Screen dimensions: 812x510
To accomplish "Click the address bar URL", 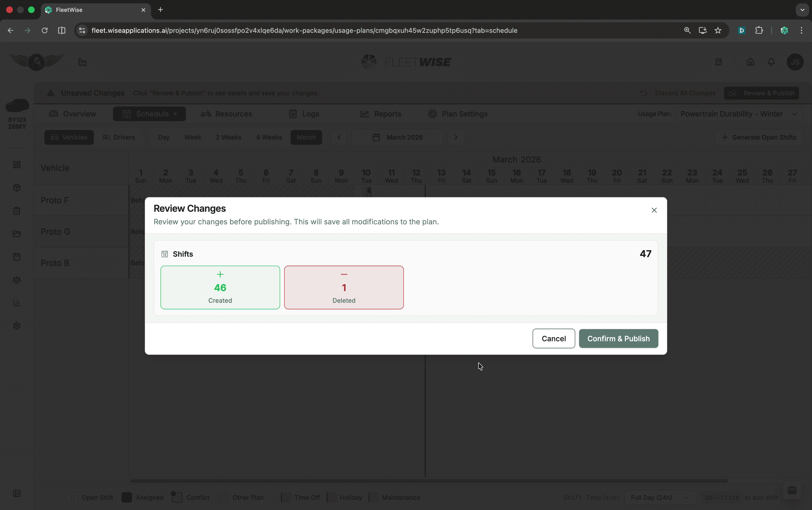I will pyautogui.click(x=304, y=30).
